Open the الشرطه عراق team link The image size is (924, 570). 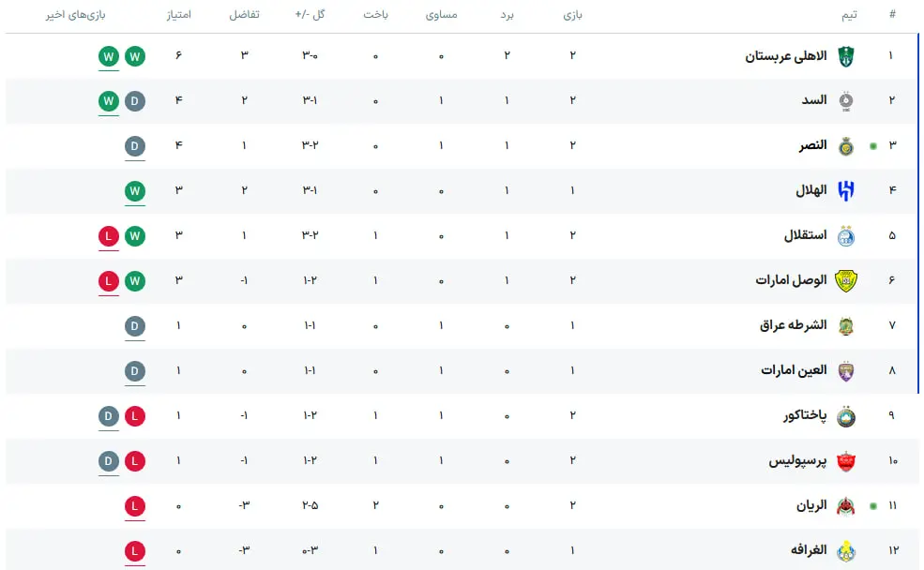[x=794, y=325]
